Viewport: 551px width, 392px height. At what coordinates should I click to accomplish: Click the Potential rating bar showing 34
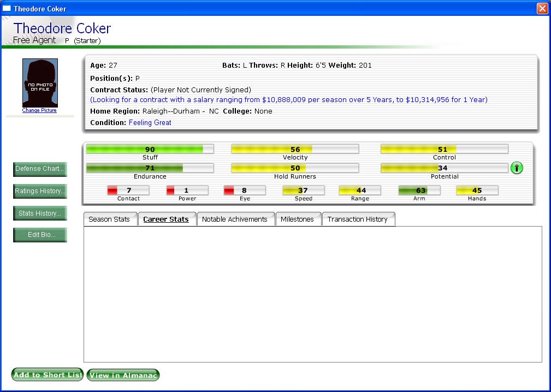(x=445, y=168)
